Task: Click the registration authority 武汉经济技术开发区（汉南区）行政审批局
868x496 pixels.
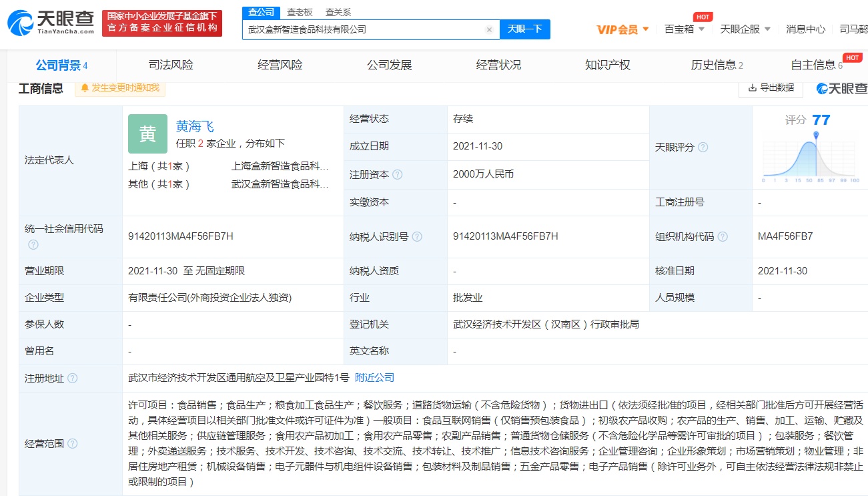Action: [546, 324]
